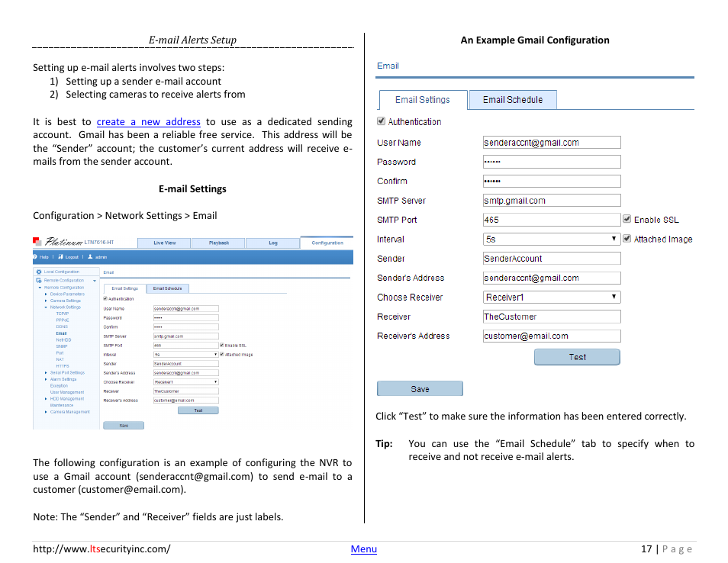The image size is (728, 563).
Task: Select User Management in the sidebar
Action: (x=67, y=392)
